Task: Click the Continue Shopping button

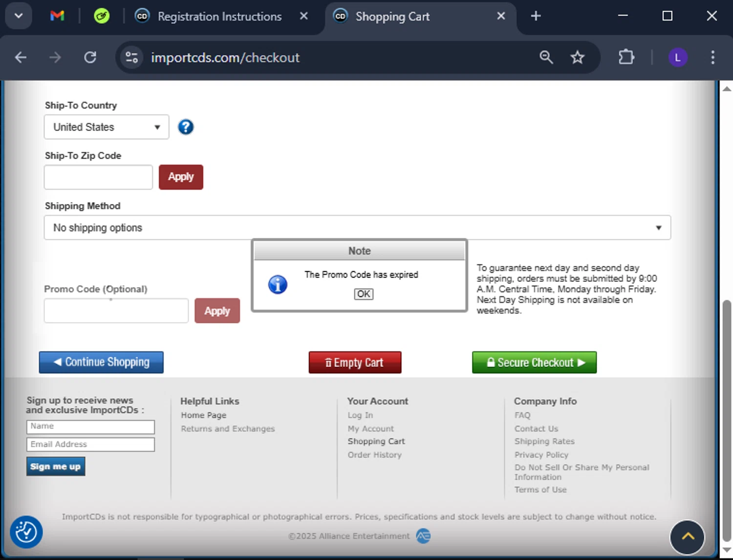Action: (101, 362)
